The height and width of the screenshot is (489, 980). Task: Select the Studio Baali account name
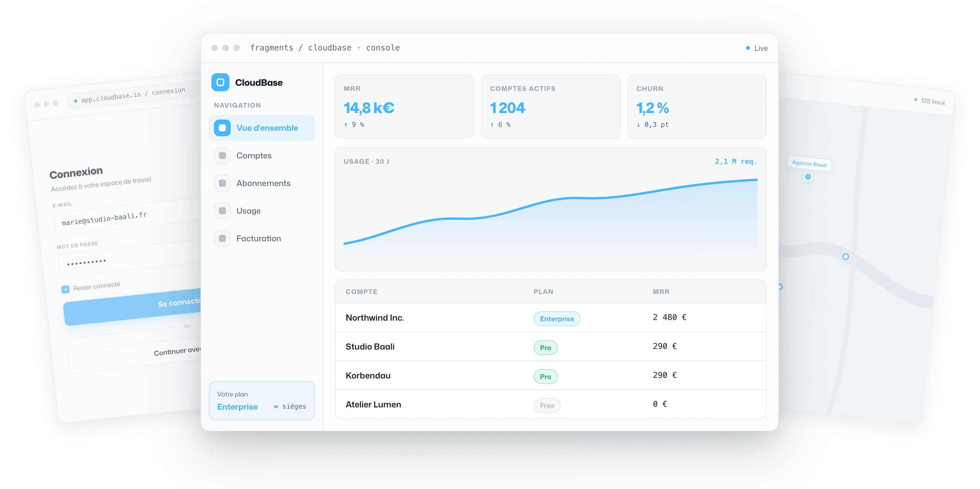point(370,347)
